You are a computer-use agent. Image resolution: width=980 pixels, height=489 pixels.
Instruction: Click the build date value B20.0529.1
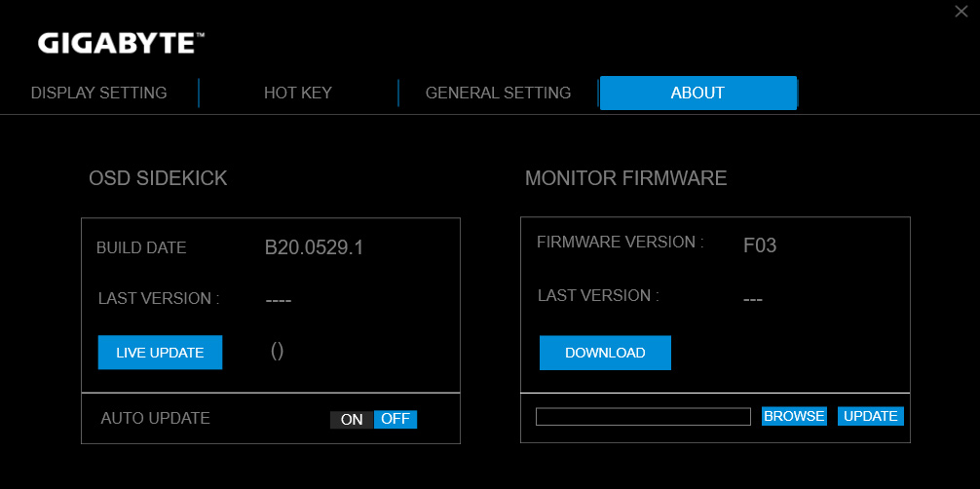click(x=314, y=247)
